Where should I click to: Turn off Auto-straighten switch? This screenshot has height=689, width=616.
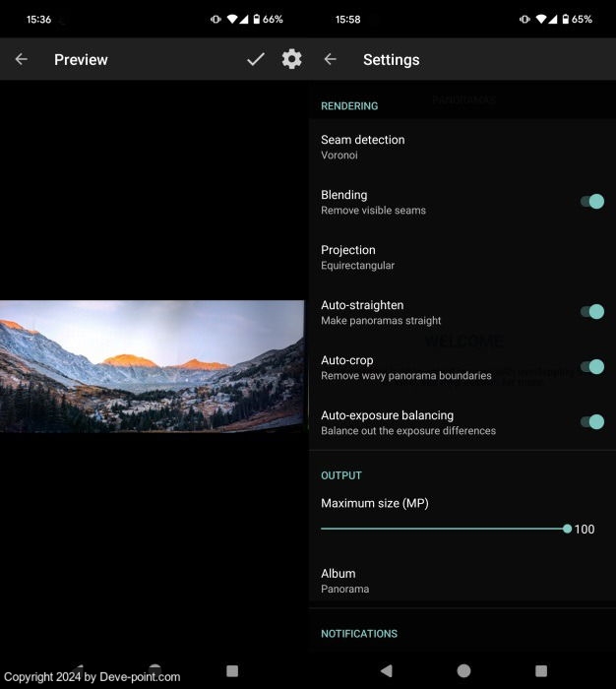591,312
